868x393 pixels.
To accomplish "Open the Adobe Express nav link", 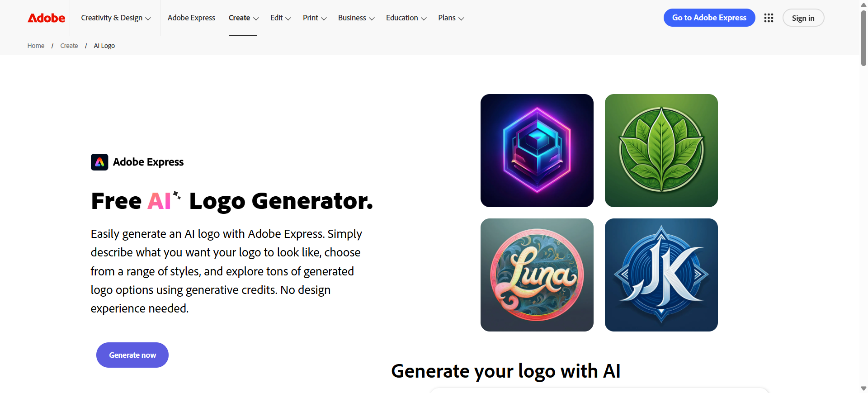I will pyautogui.click(x=191, y=18).
